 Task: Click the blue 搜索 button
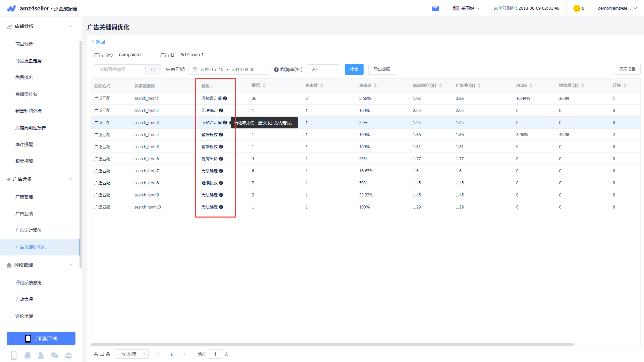point(354,69)
